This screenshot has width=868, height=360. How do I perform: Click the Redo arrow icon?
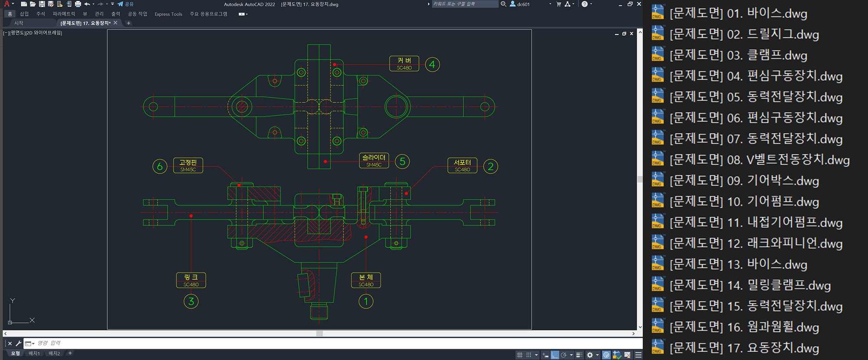coord(100,4)
